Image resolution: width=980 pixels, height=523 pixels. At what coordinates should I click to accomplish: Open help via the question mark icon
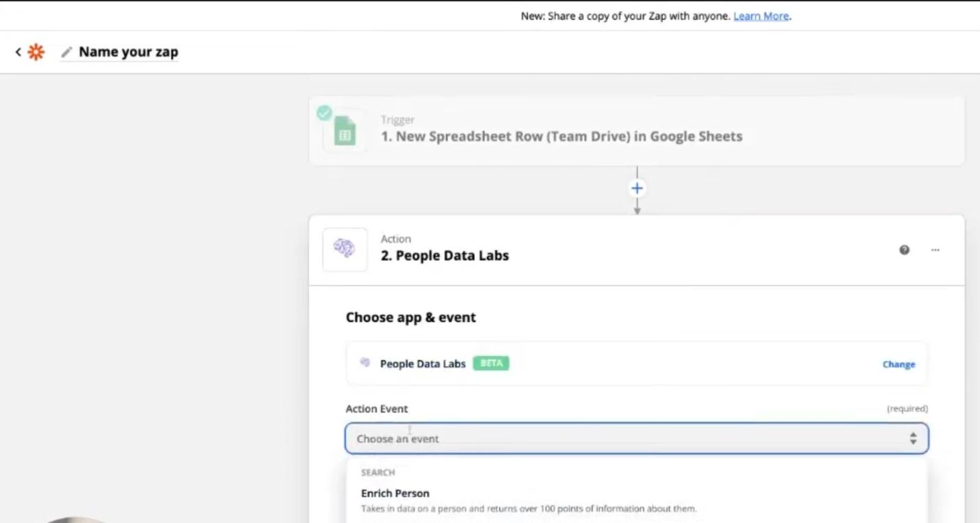click(905, 250)
